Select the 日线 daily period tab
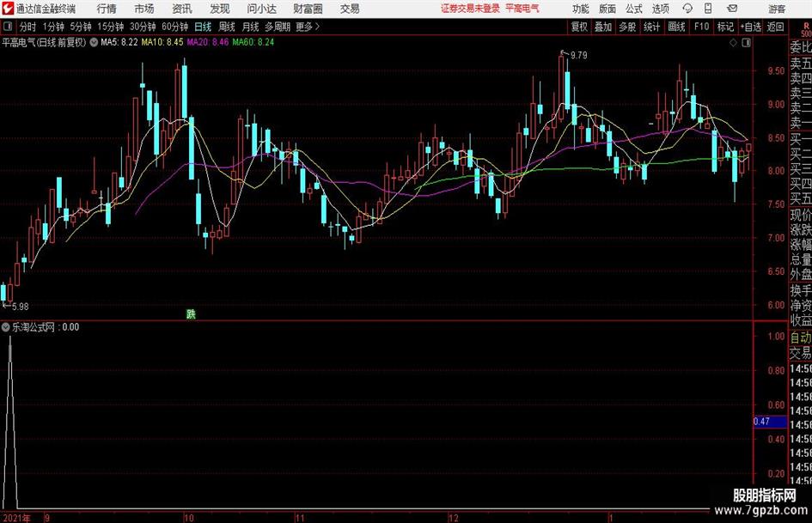Screen dimensions: 812x523 (x=203, y=27)
